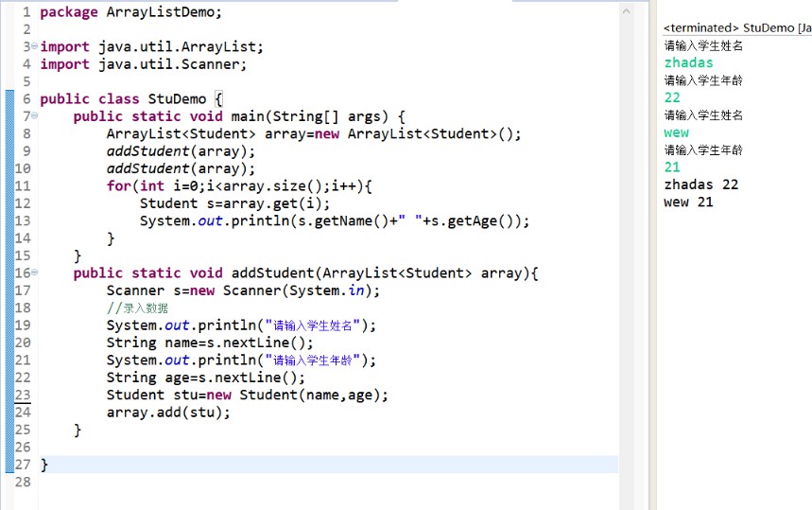The image size is (812, 510).
Task: Click console input 'wew' in green
Action: pyautogui.click(x=676, y=132)
